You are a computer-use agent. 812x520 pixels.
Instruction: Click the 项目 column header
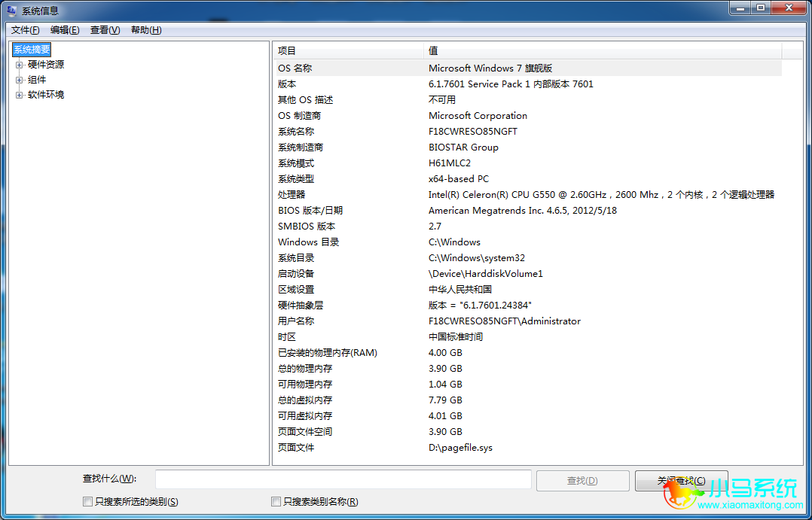348,50
